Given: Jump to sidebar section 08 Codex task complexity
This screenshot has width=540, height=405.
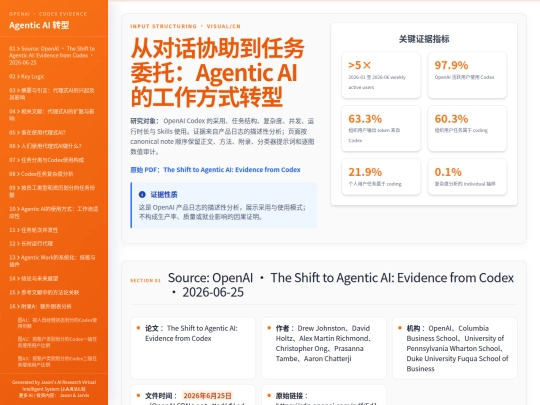Looking at the screenshot, I should [x=41, y=174].
